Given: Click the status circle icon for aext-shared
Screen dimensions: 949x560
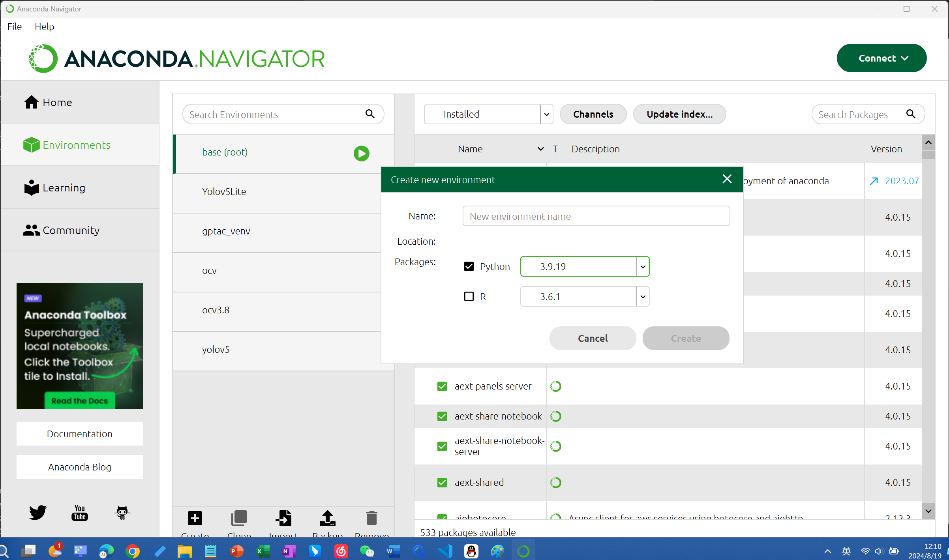Looking at the screenshot, I should (556, 483).
